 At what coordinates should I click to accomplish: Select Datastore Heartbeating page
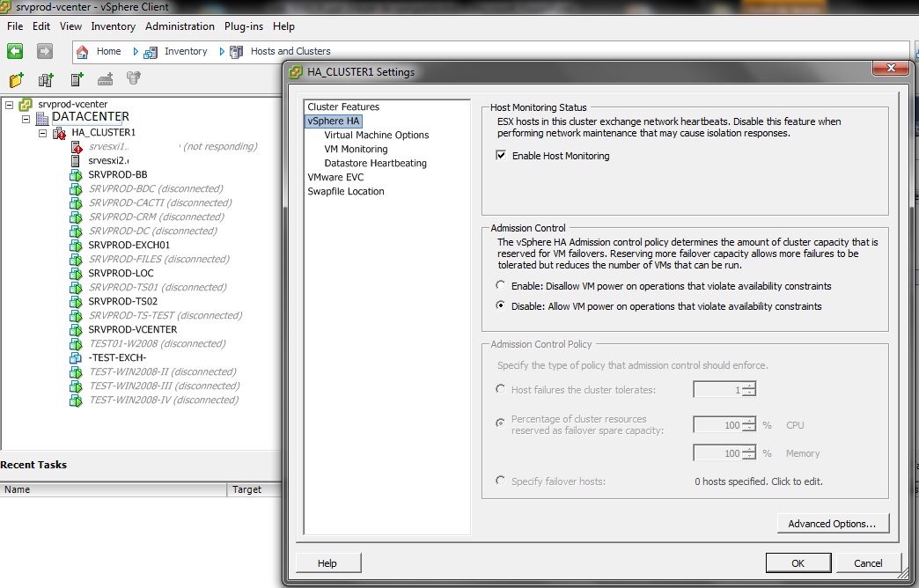[x=376, y=163]
